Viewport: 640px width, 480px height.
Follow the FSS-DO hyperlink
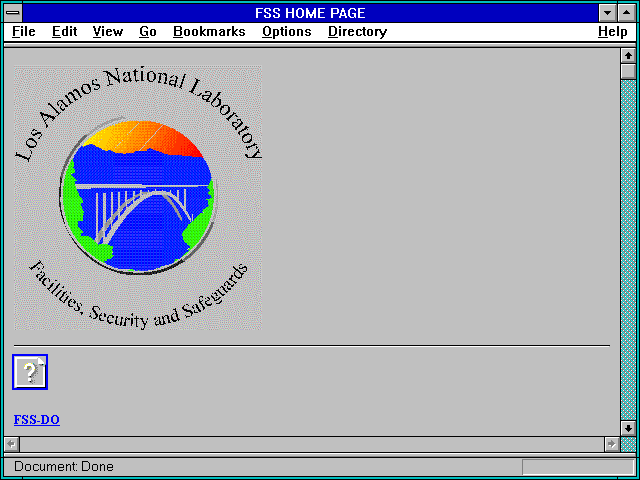[37, 420]
